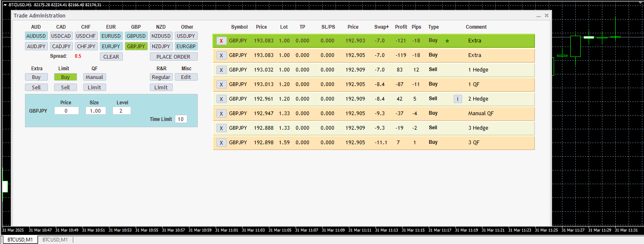
Task: Click Extra Sell button
Action: click(x=36, y=87)
